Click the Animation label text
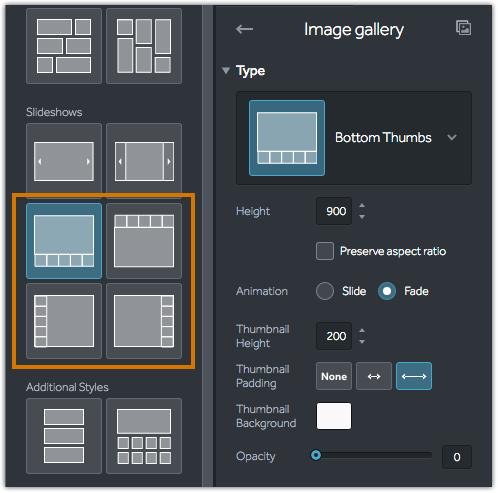 [x=262, y=291]
